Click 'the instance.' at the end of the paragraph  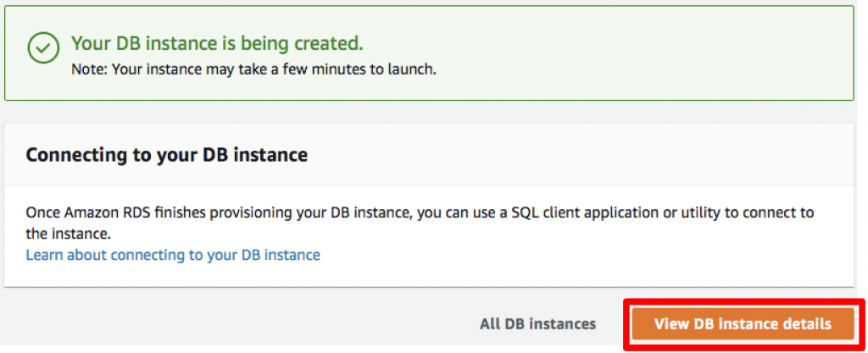(x=68, y=234)
